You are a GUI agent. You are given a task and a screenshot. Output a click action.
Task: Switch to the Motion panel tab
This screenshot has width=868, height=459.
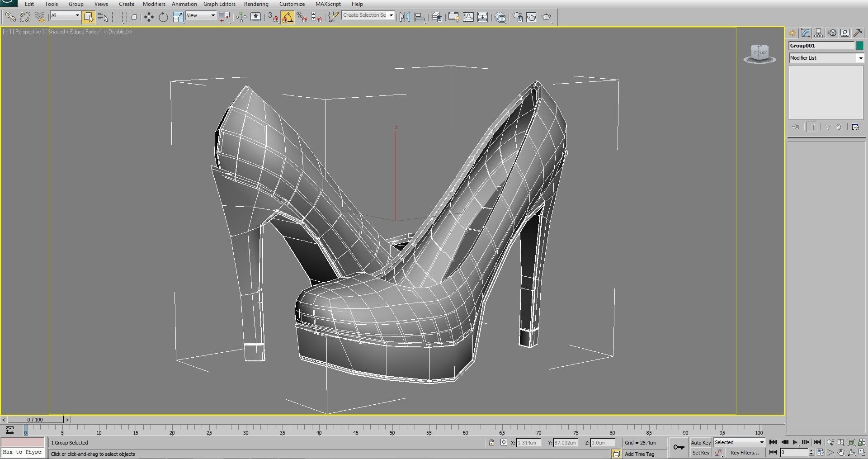point(832,33)
